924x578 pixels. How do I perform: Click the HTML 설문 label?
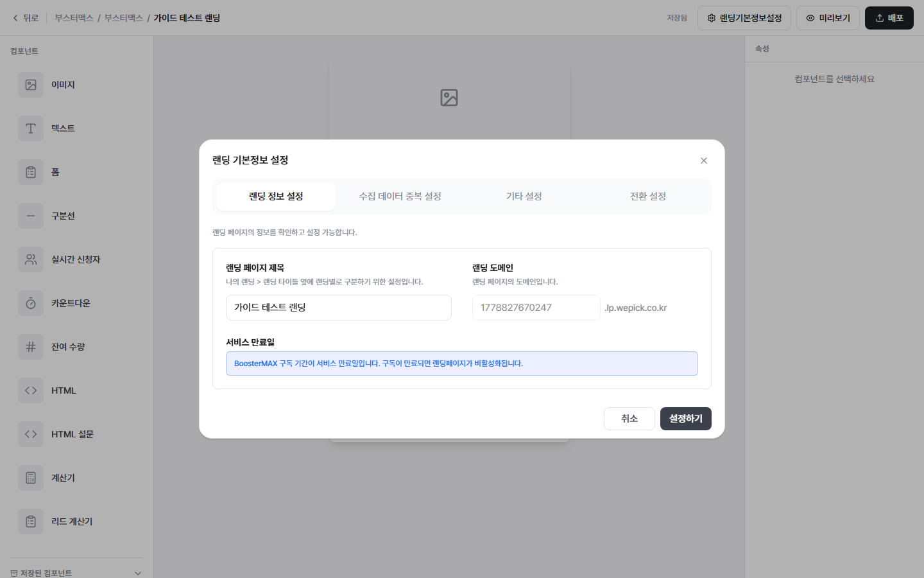(x=73, y=434)
